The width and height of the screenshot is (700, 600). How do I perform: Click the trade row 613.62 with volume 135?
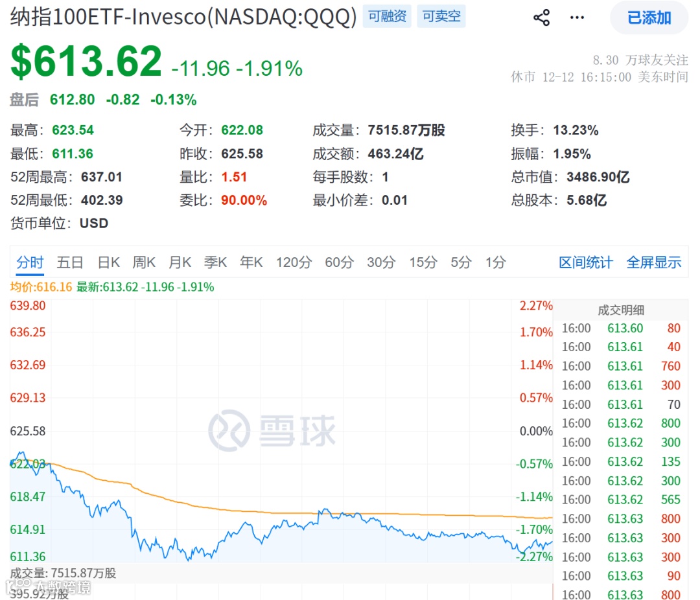coord(620,462)
